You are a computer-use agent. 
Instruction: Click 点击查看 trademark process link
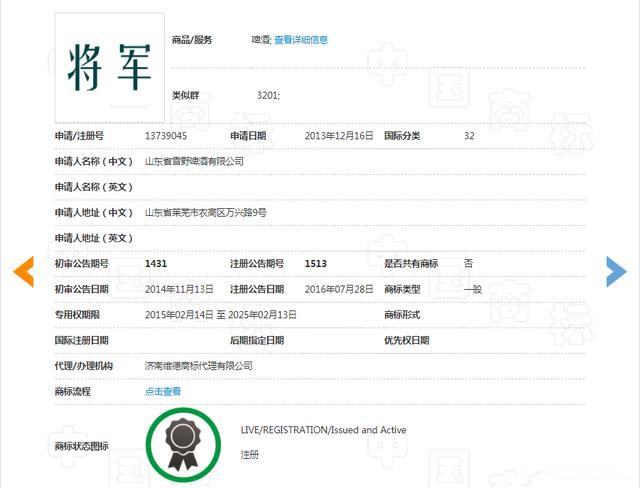(x=163, y=391)
